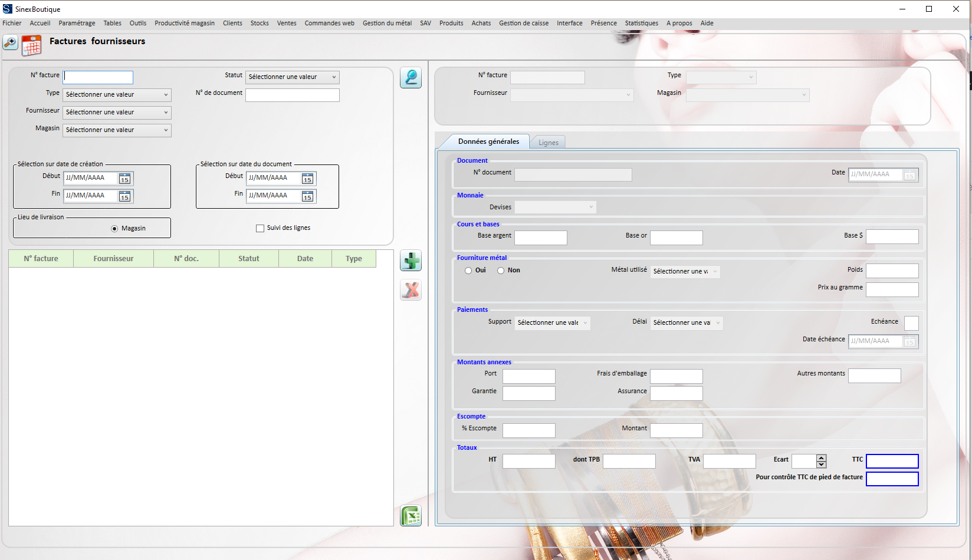The height and width of the screenshot is (560, 972).
Task: Export list with the Excel icon
Action: [x=411, y=516]
